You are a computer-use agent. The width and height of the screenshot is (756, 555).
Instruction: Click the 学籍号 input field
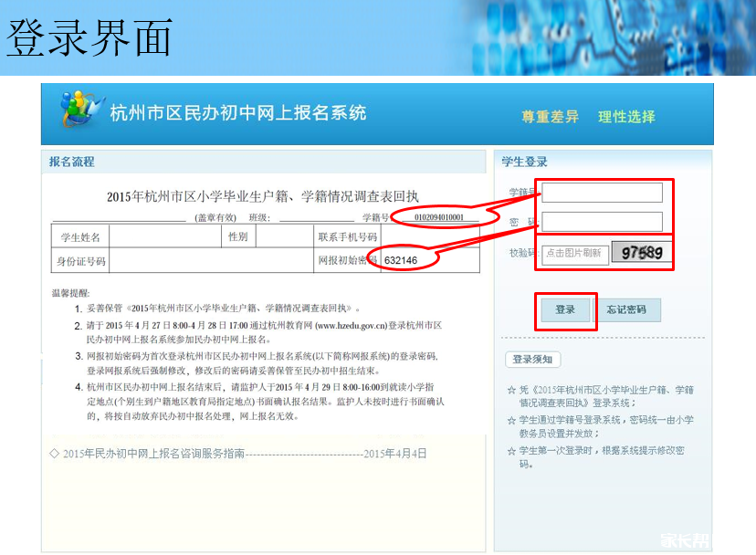click(x=602, y=193)
